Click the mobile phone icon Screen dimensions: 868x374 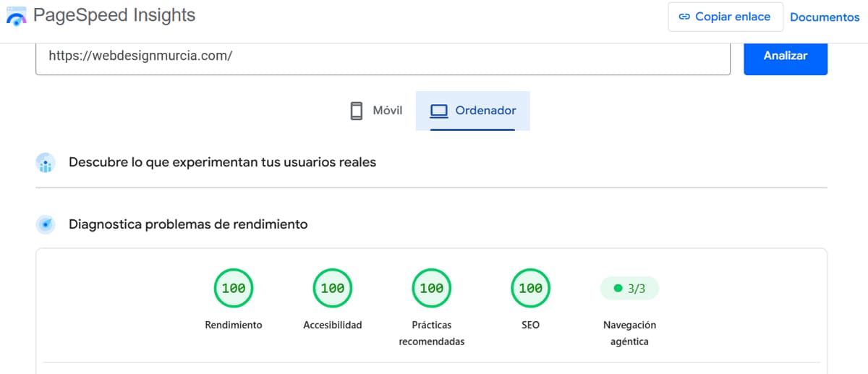(356, 111)
